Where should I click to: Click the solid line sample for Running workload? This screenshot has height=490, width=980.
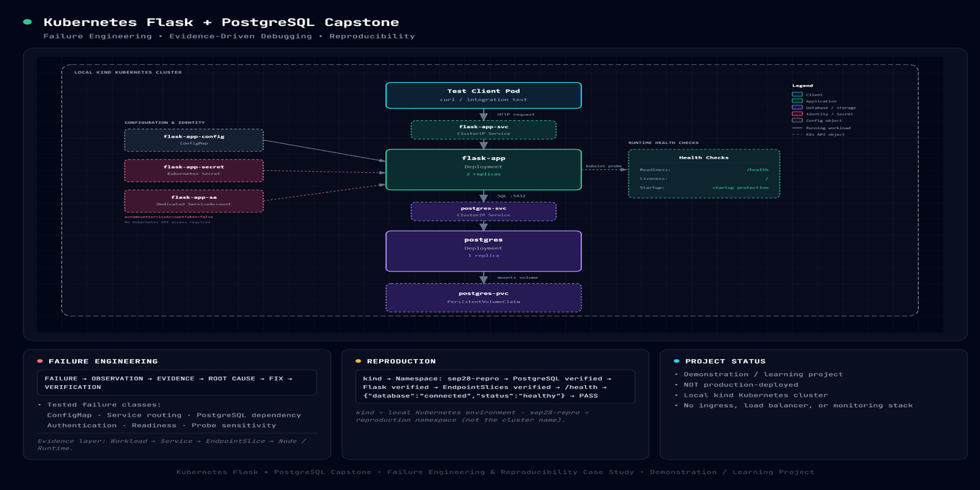click(797, 128)
